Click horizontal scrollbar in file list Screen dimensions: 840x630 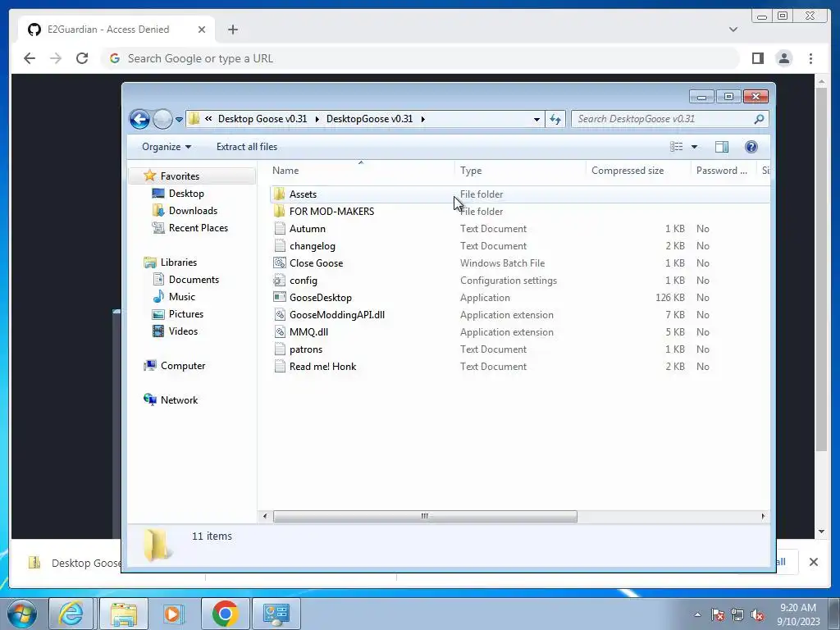[x=425, y=517]
